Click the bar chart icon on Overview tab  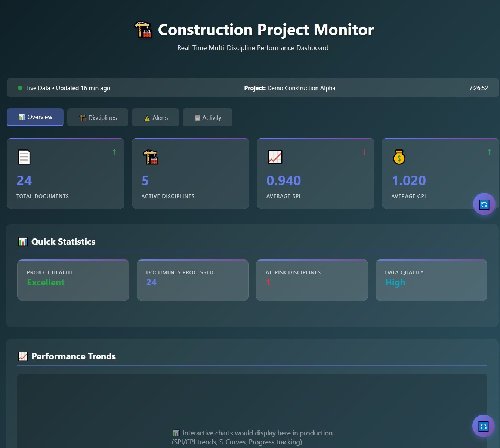coord(22,117)
